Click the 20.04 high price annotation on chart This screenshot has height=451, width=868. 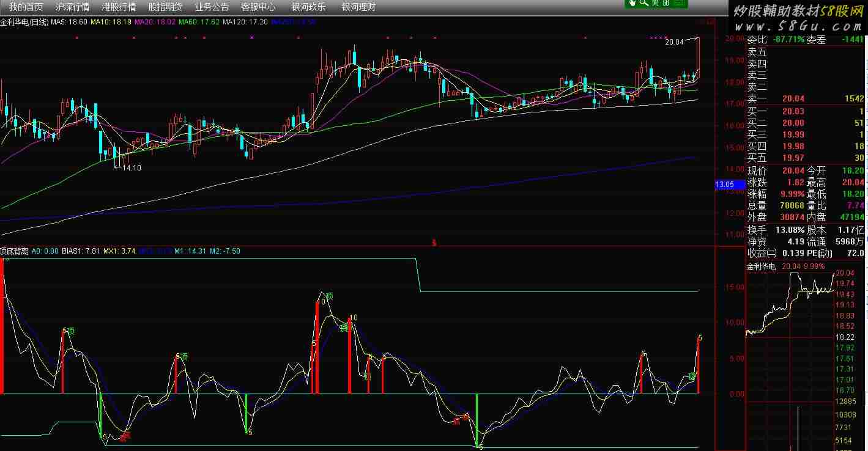tap(674, 42)
